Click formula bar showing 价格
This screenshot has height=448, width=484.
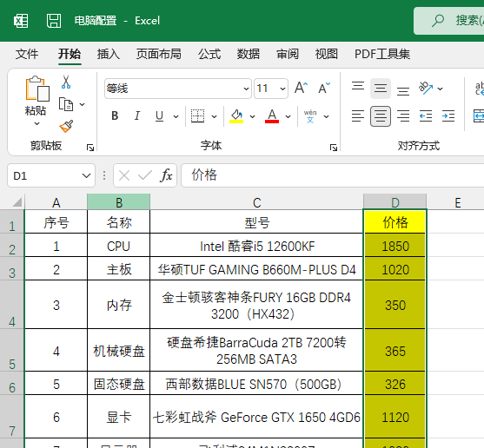[x=333, y=175]
